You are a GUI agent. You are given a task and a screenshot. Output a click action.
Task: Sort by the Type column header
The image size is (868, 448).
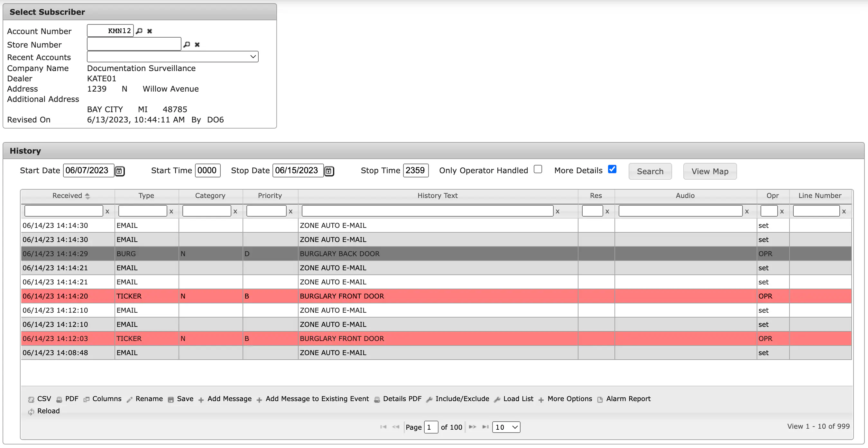pos(146,196)
